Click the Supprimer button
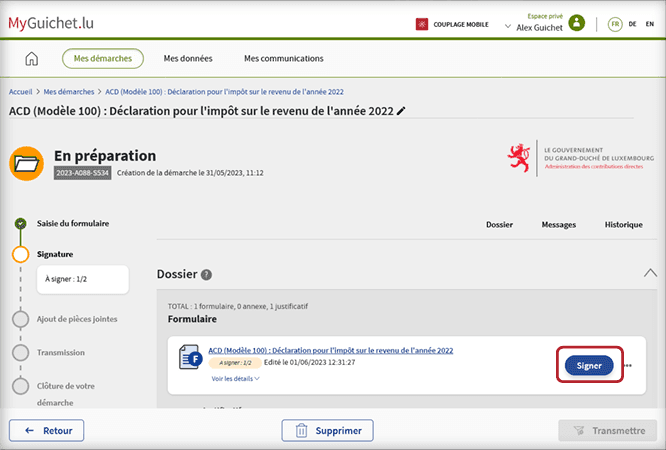This screenshot has height=450, width=666. (x=327, y=431)
